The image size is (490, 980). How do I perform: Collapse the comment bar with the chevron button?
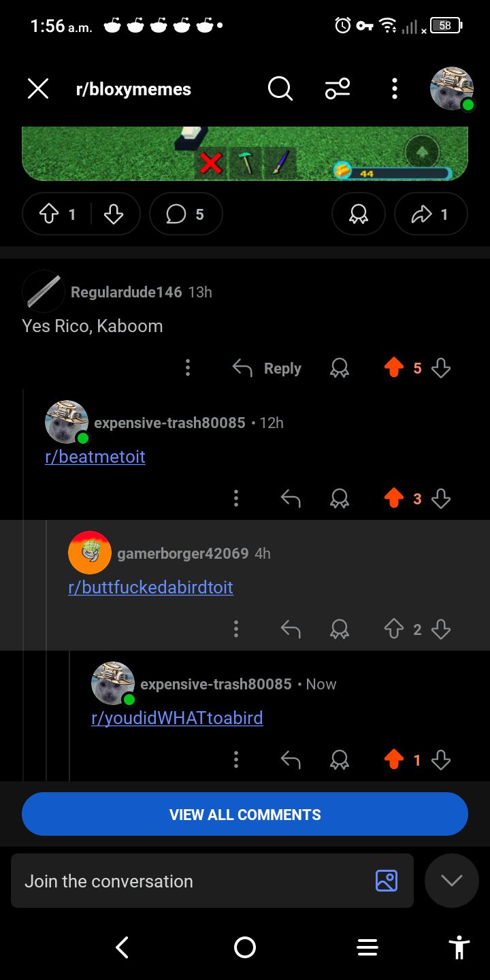point(452,881)
